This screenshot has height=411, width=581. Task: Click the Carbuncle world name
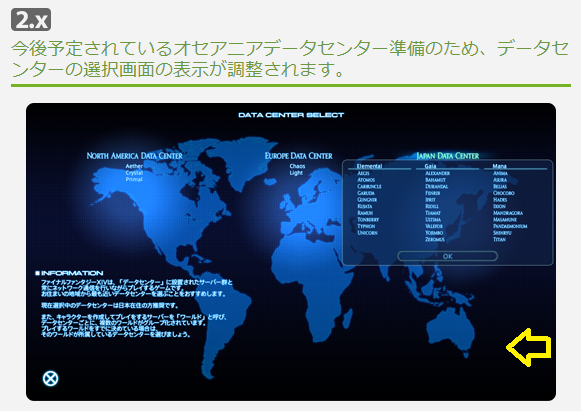tap(369, 186)
